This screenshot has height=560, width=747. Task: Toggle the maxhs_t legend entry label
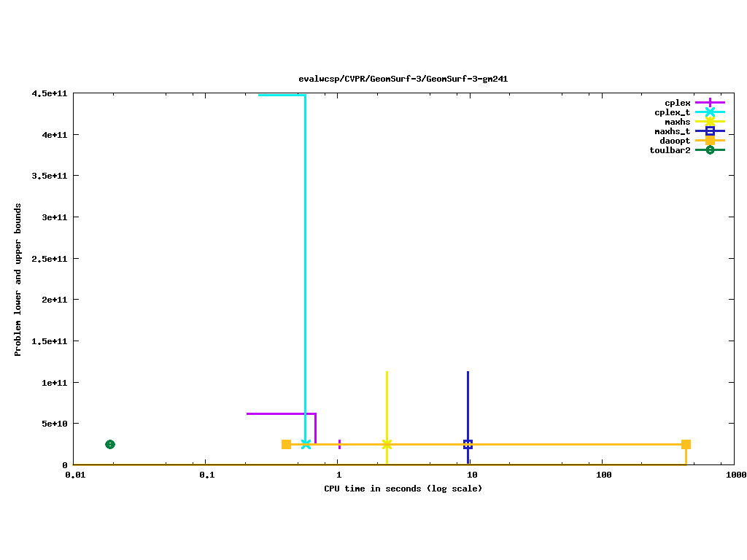click(x=672, y=131)
